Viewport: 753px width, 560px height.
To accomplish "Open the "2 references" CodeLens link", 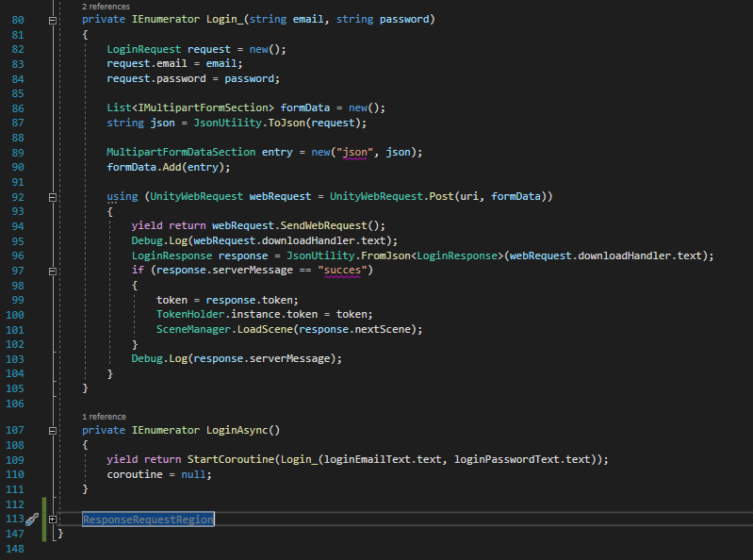I will (x=107, y=6).
